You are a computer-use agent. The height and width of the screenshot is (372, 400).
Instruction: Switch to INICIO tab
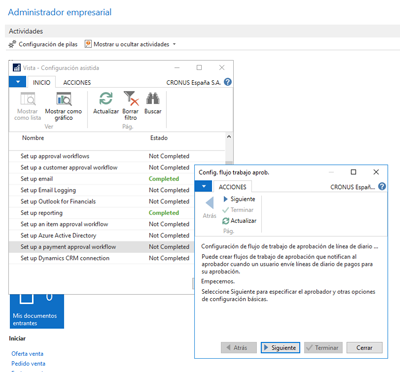pos(41,82)
